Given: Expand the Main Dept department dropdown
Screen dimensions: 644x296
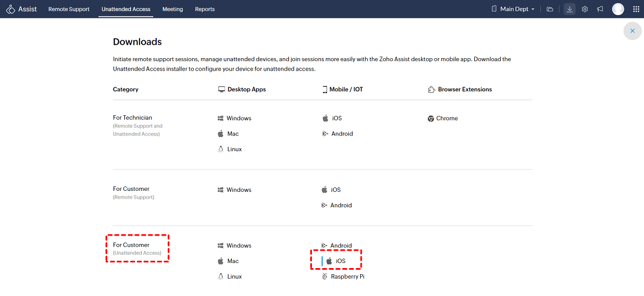Looking at the screenshot, I should [513, 9].
